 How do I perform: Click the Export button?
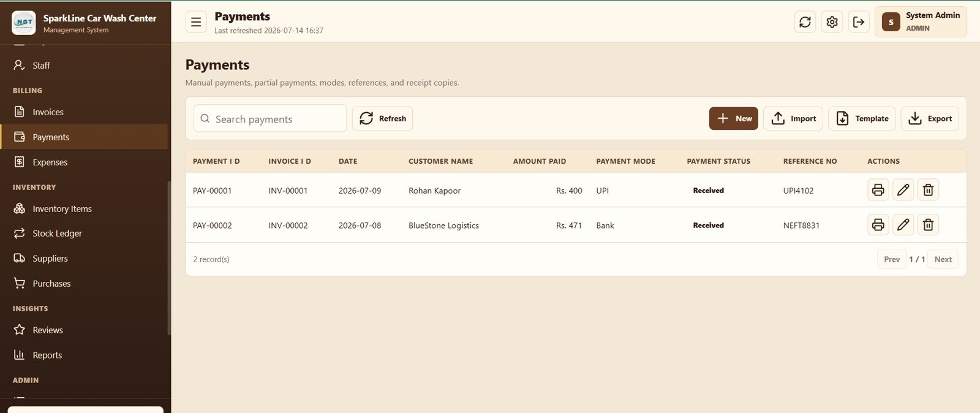[930, 118]
